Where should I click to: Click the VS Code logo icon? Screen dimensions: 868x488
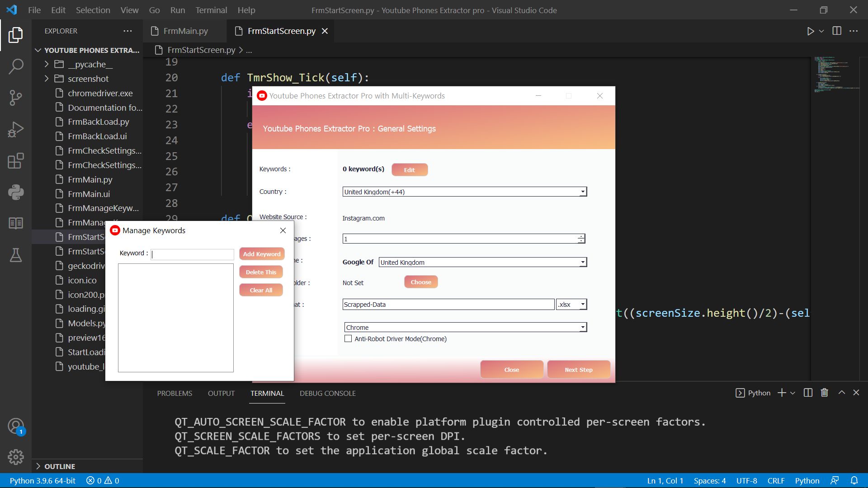tap(12, 10)
